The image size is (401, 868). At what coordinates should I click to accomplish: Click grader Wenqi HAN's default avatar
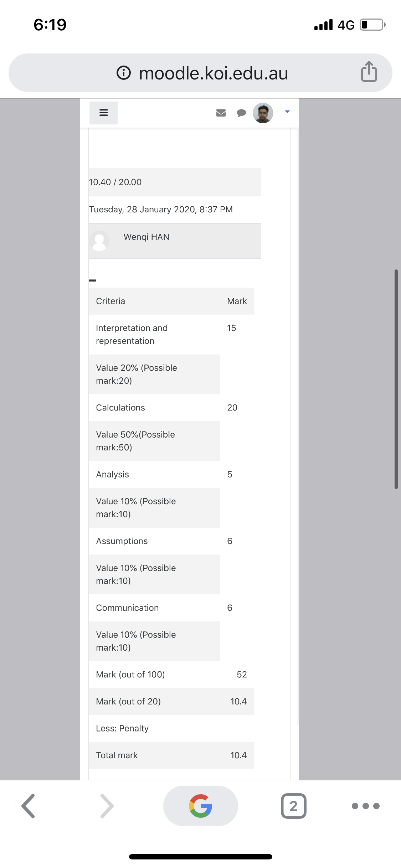(x=99, y=241)
